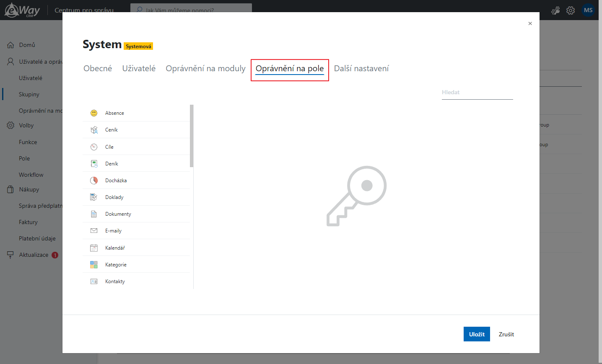Go to Domů in sidebar
This screenshot has width=602, height=364.
[x=27, y=45]
